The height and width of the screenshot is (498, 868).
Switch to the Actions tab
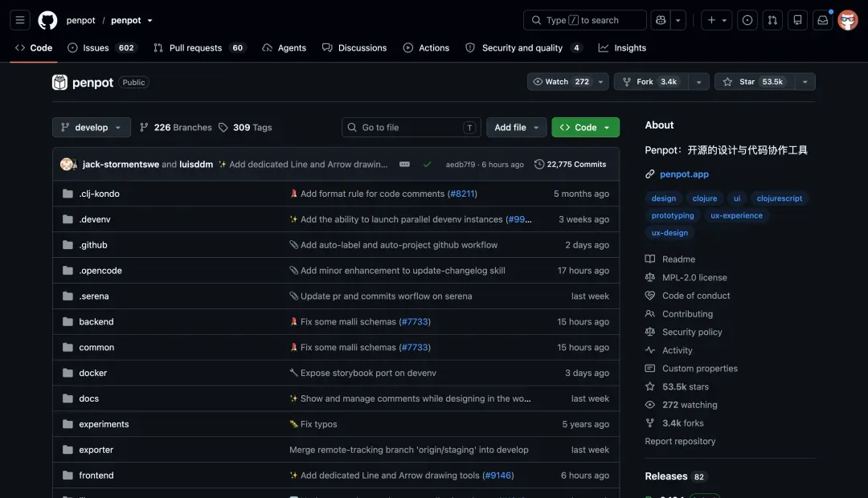click(x=426, y=48)
